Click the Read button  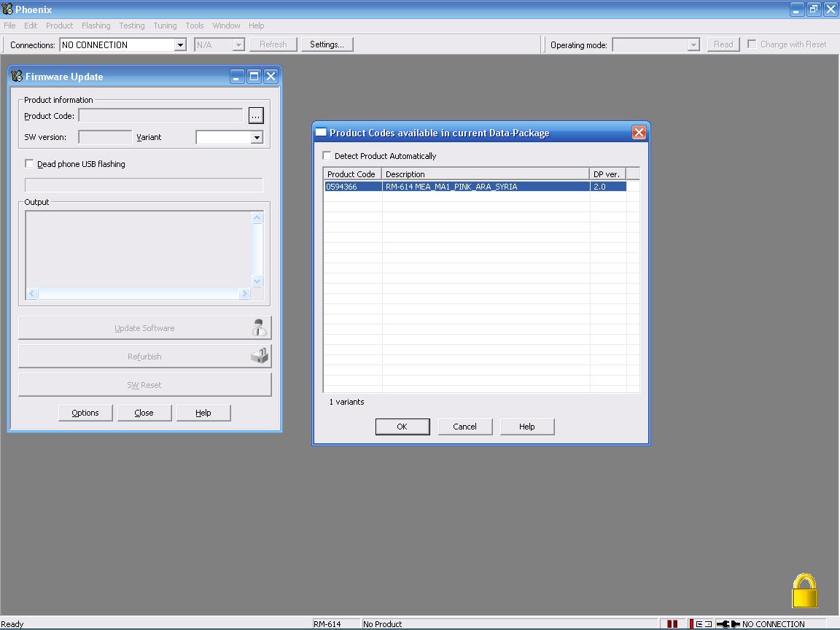pyautogui.click(x=723, y=44)
